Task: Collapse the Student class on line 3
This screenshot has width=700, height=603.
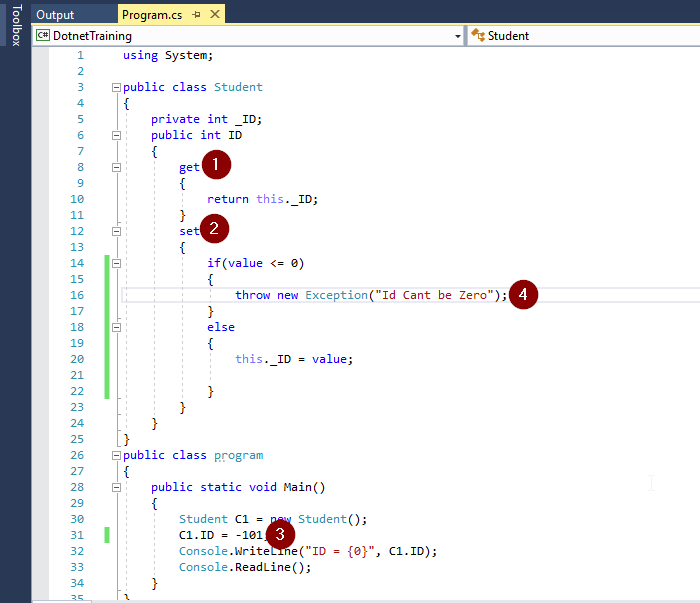Action: [x=116, y=87]
